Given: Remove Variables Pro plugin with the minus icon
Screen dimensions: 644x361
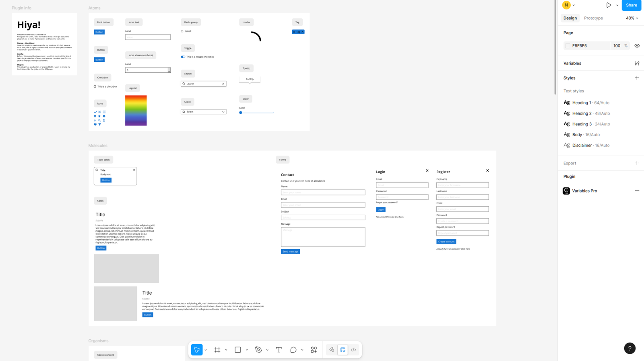Looking at the screenshot, I should point(637,191).
